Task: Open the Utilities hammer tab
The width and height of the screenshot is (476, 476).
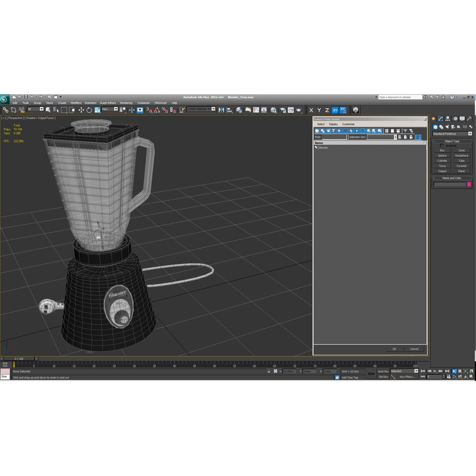Action: [x=469, y=119]
